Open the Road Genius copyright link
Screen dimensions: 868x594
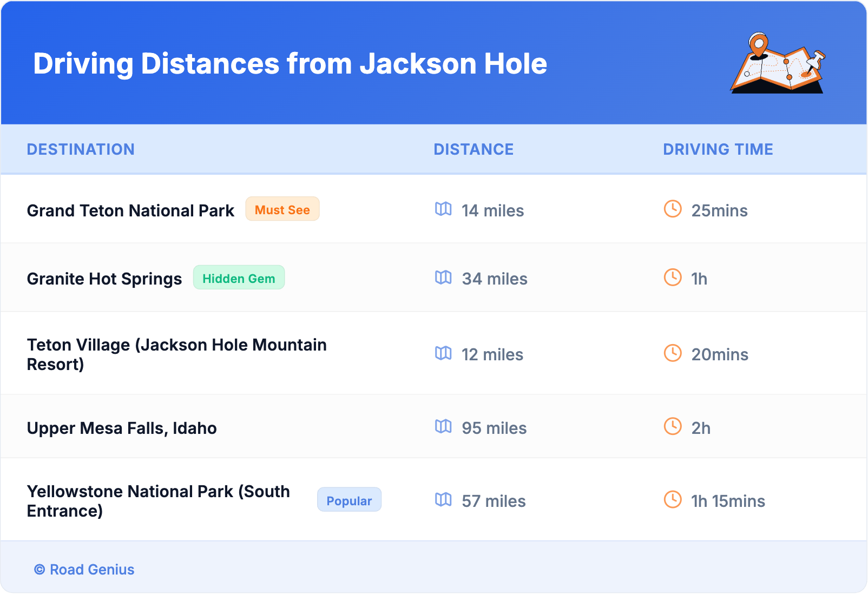(84, 570)
